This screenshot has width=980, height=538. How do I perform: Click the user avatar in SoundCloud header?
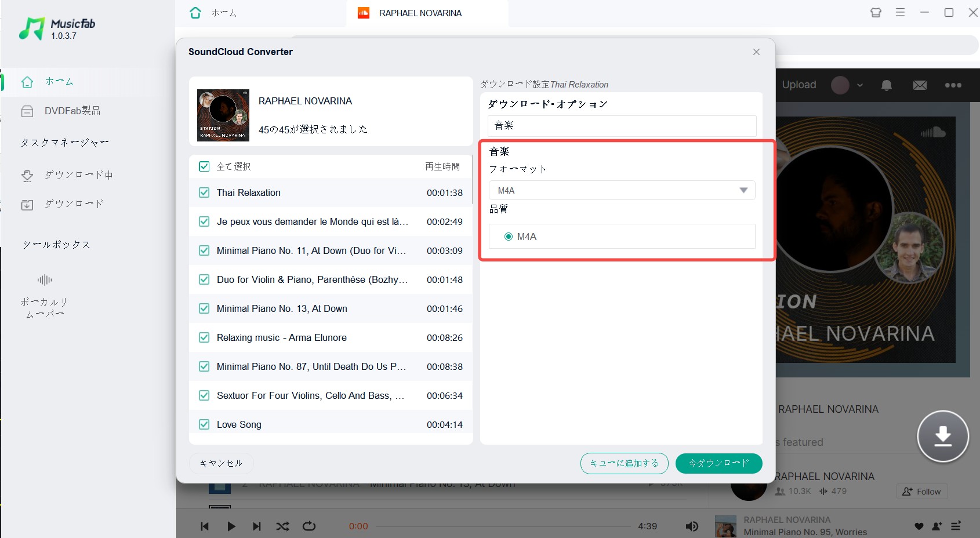tap(840, 85)
